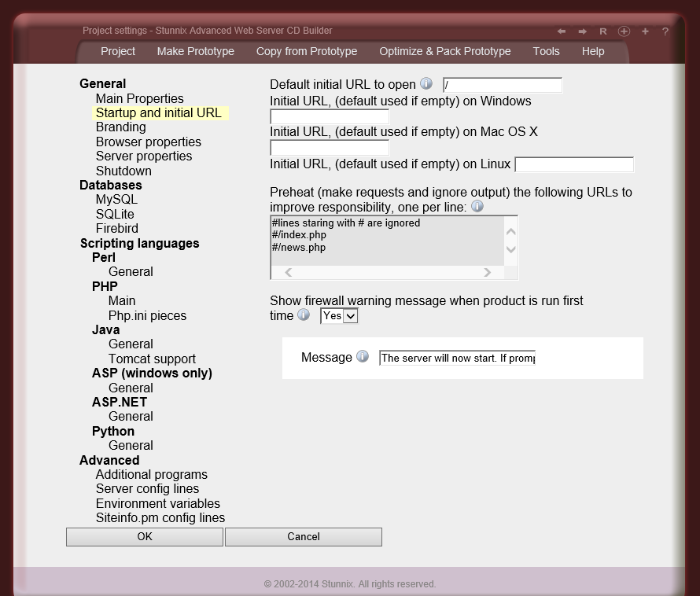Viewport: 700px width, 596px height.
Task: Select Optimize & Pack Prototype menu
Action: [444, 51]
